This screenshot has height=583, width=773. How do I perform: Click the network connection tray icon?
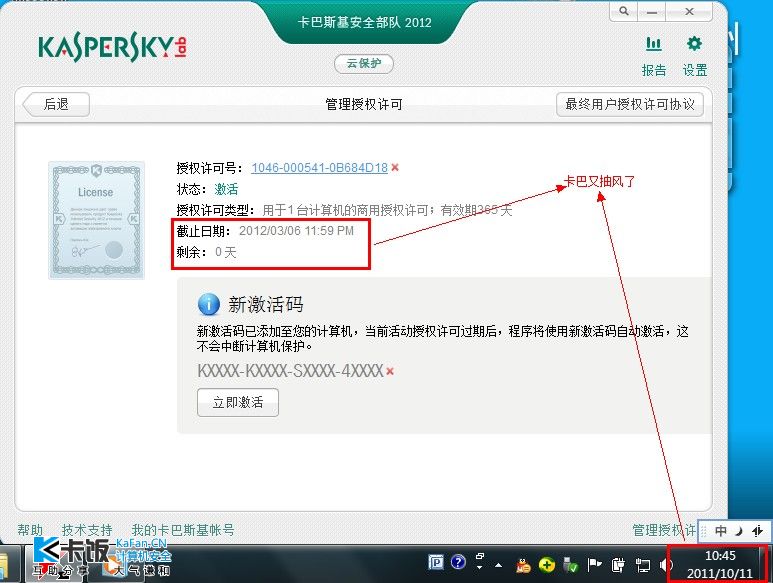click(642, 565)
